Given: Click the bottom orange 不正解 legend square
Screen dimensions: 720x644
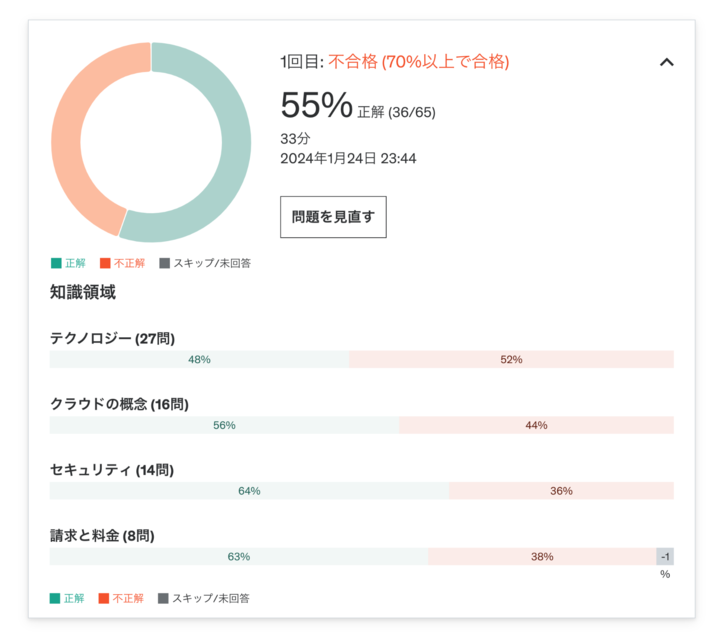Looking at the screenshot, I should coord(105,599).
